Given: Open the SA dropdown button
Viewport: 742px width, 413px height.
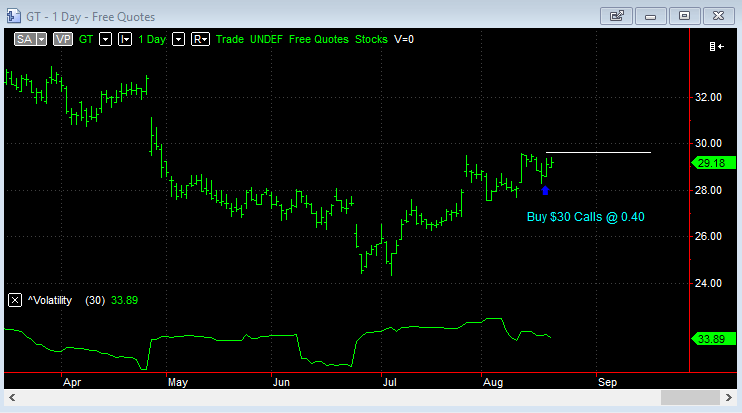Looking at the screenshot, I should coord(30,39).
